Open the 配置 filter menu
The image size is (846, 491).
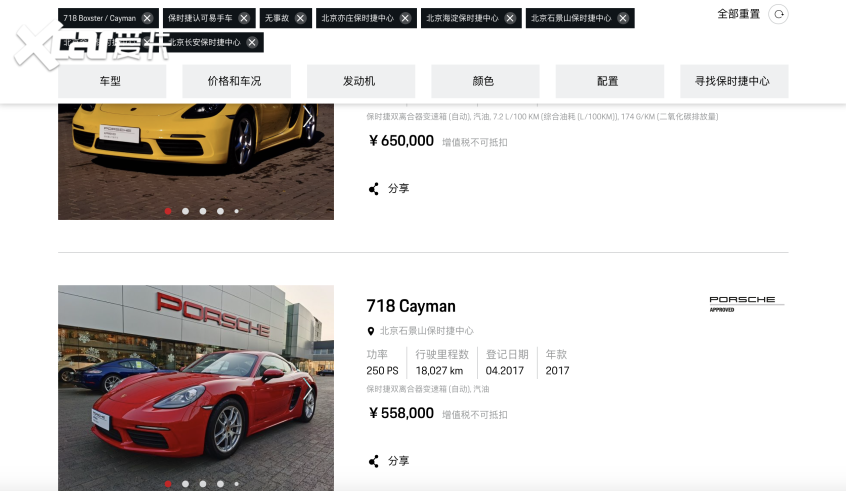coord(610,81)
